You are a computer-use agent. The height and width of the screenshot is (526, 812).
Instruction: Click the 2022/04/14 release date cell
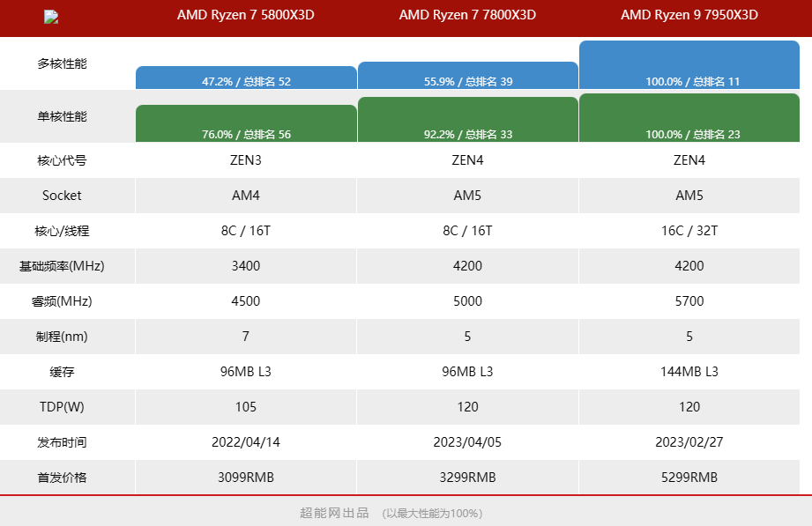[246, 442]
